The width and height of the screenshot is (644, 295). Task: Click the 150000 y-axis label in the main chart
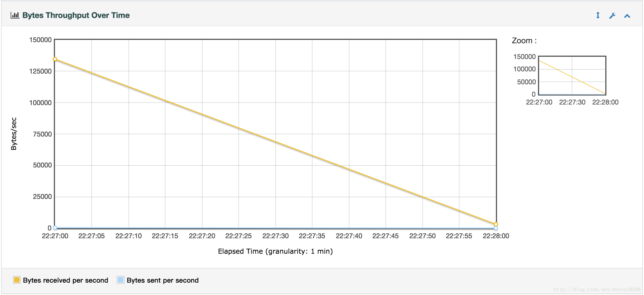(x=40, y=40)
